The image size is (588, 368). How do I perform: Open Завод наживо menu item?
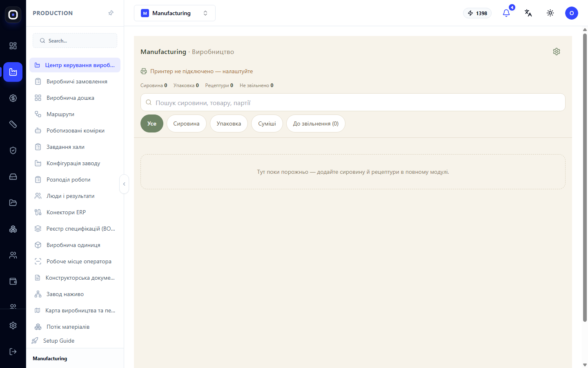[75, 294]
